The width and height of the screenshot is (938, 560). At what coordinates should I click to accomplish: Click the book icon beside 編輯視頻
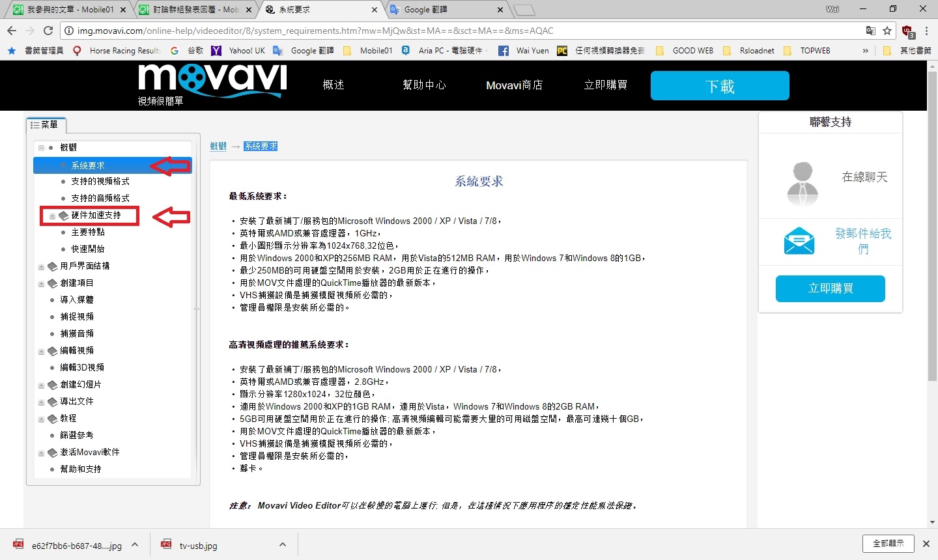pyautogui.click(x=53, y=351)
